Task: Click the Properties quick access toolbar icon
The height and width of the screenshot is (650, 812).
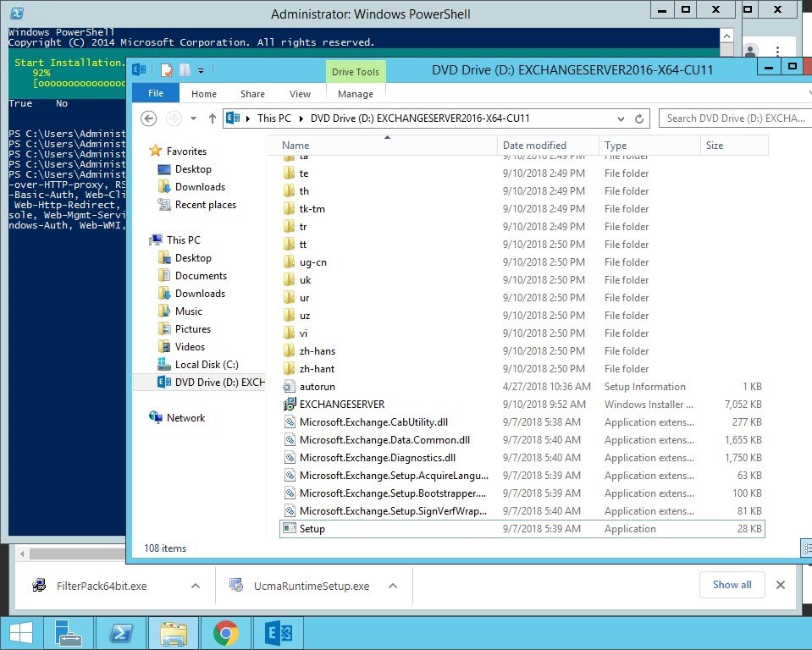Action: coord(167,70)
